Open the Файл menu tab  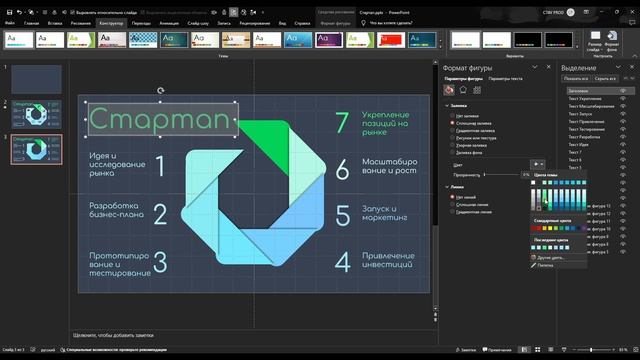10,23
